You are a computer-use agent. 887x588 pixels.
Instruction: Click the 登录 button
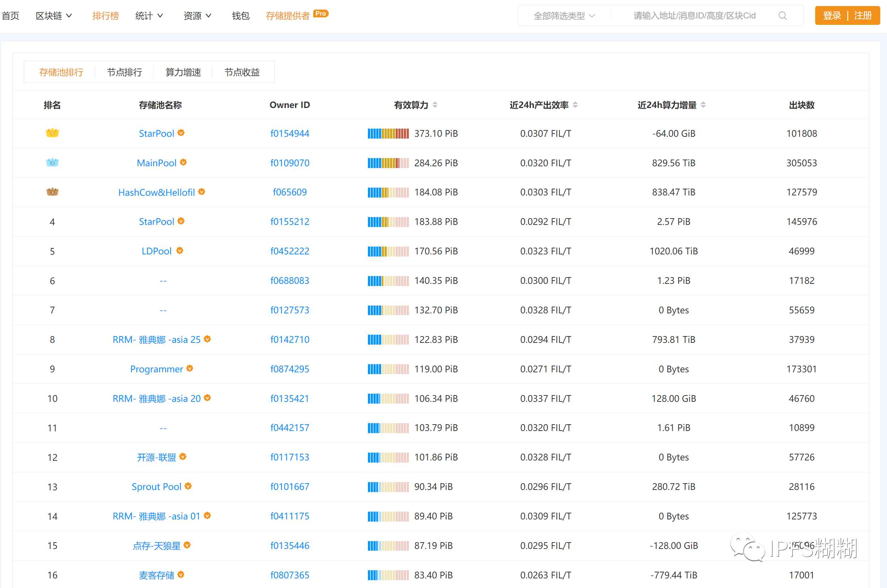point(832,16)
